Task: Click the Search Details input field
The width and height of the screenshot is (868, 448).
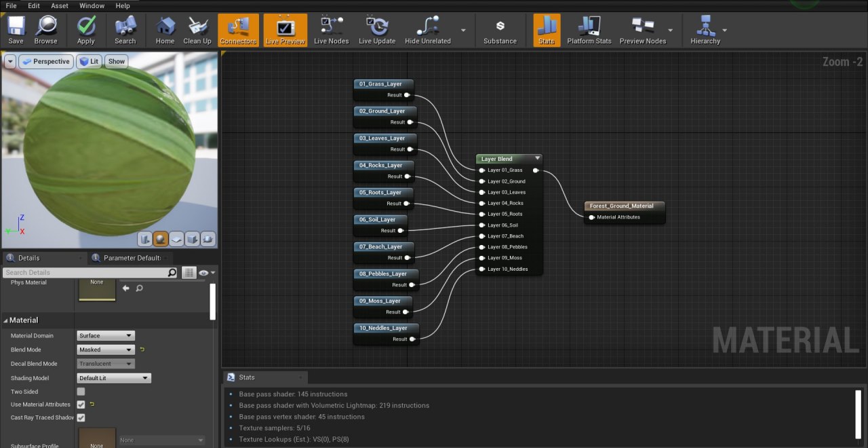Action: (x=84, y=272)
